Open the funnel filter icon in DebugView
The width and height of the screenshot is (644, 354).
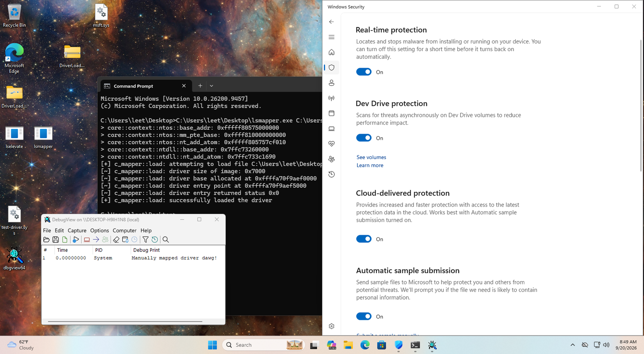click(x=145, y=240)
